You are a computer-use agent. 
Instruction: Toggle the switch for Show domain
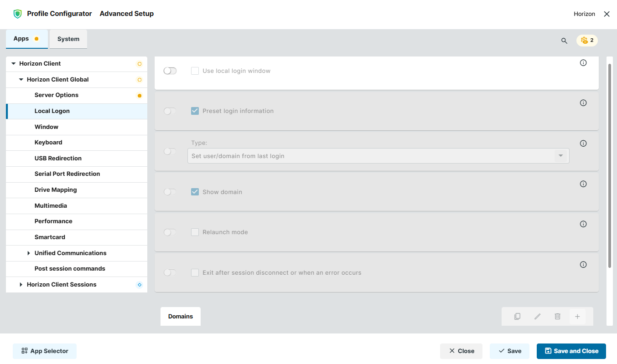point(170,192)
